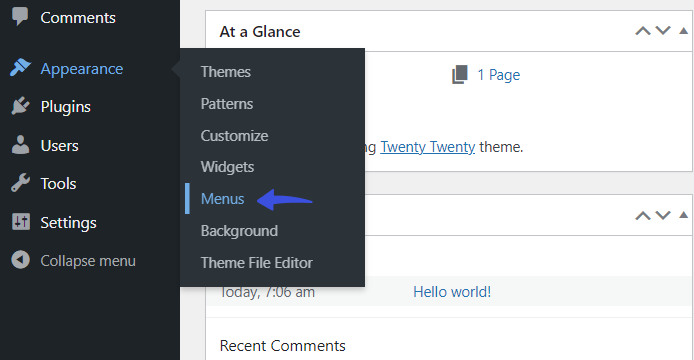The height and width of the screenshot is (360, 694).
Task: Open the 1 Page link
Action: coord(498,75)
